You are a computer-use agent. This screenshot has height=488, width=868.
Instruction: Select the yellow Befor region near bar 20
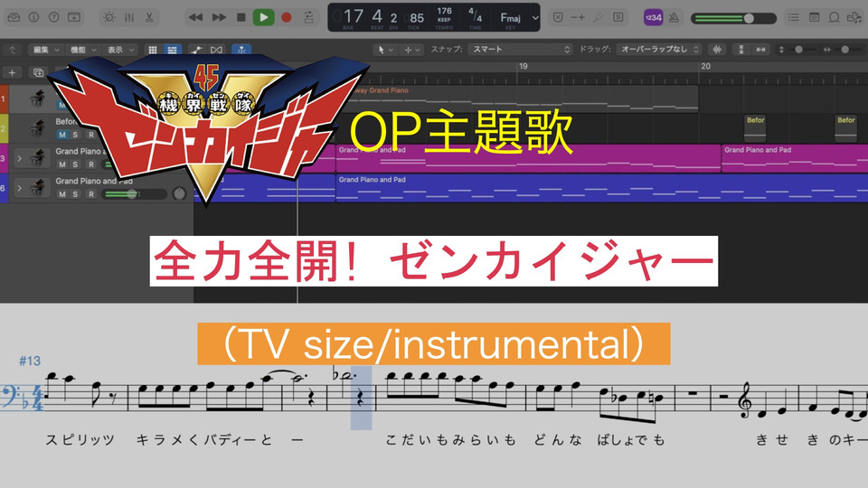coord(755,128)
